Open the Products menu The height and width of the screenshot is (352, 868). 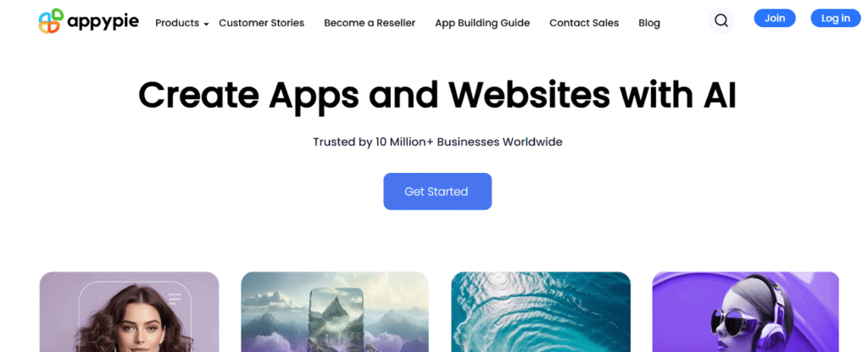click(177, 23)
